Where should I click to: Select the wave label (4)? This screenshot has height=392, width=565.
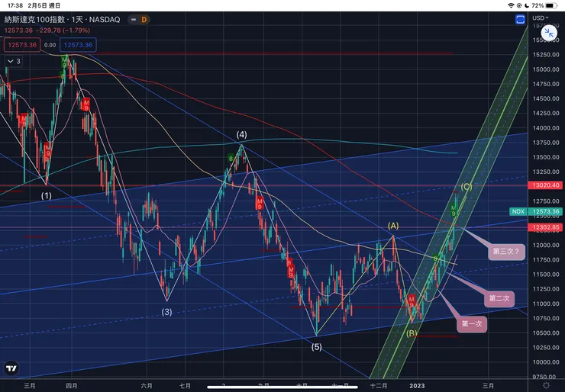[x=241, y=135]
